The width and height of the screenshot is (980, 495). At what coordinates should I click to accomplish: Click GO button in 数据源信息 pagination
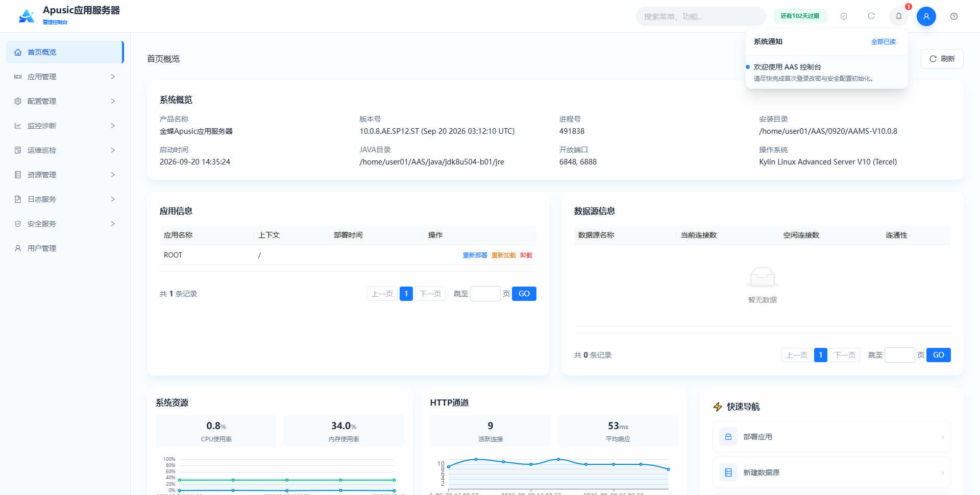click(x=938, y=355)
